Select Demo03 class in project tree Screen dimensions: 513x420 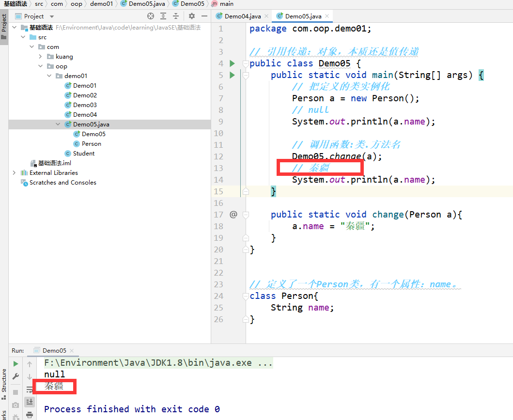85,105
